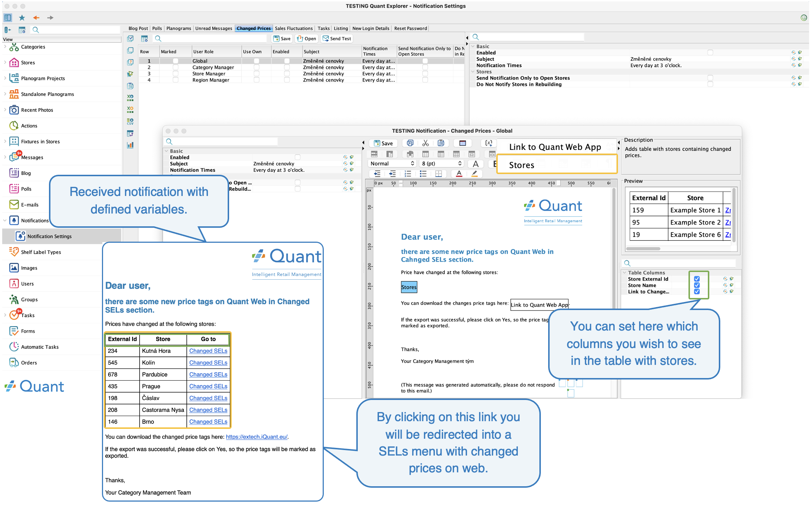812x506 pixels.
Task: Expand the Categories tree node
Action: click(5, 47)
